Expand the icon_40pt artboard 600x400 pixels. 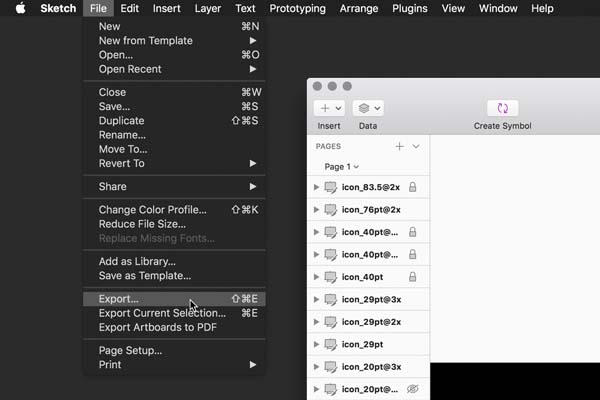click(316, 277)
